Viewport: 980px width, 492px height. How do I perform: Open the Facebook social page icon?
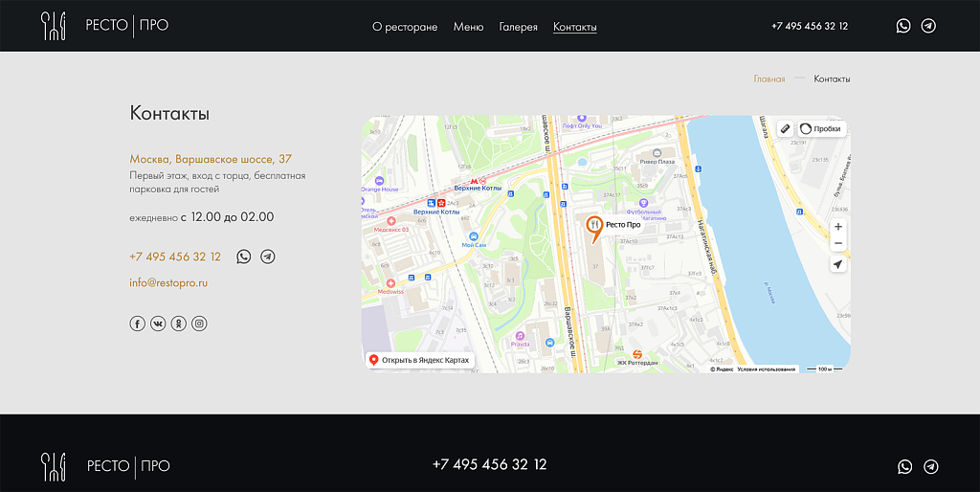[137, 324]
